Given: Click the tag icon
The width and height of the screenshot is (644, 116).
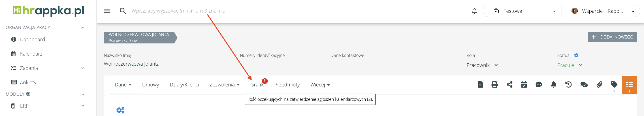Looking at the screenshot, I should [x=614, y=84].
